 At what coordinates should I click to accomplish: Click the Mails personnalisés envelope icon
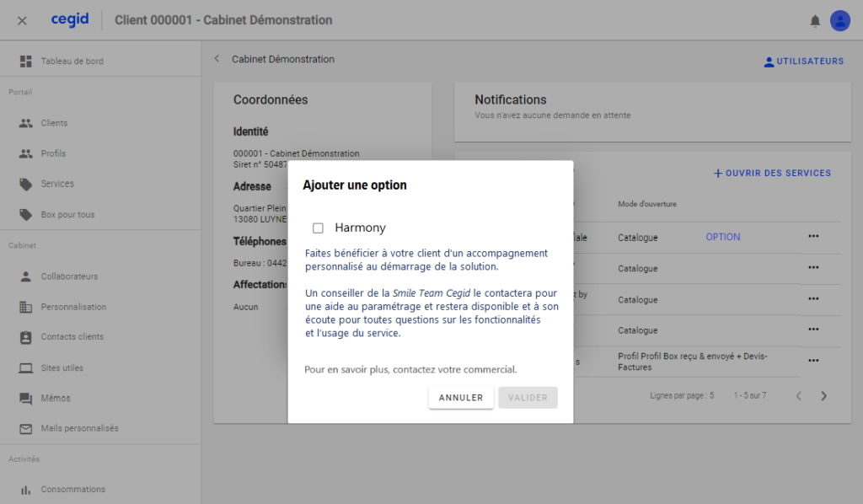point(26,429)
